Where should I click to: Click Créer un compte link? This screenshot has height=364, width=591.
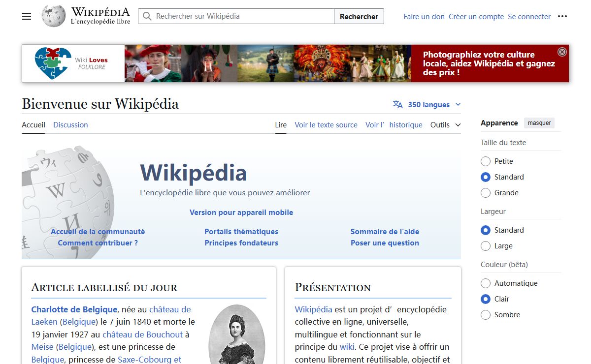tap(476, 16)
